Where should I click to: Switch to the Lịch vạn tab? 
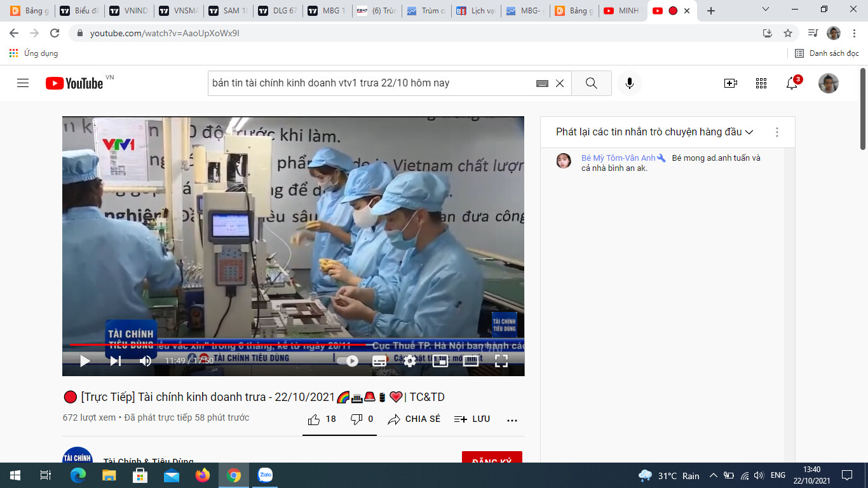(x=476, y=11)
